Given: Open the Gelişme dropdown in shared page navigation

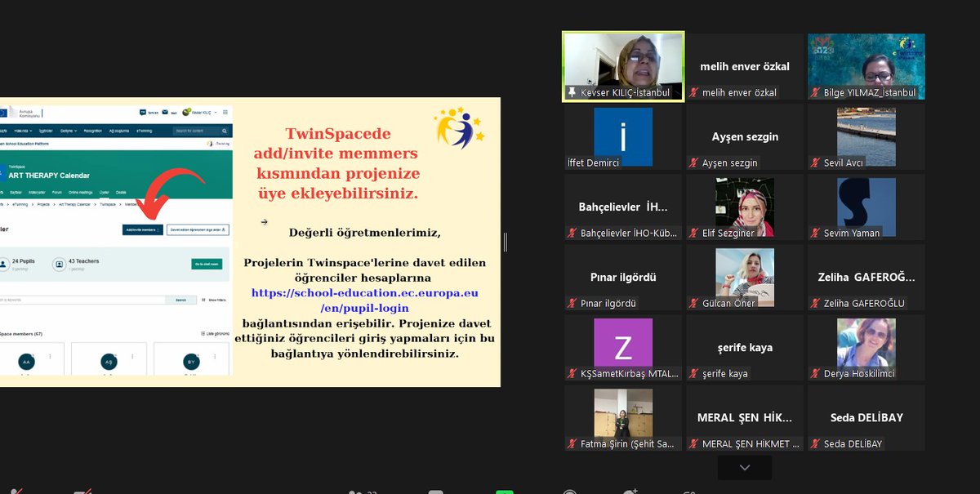Looking at the screenshot, I should tap(69, 131).
